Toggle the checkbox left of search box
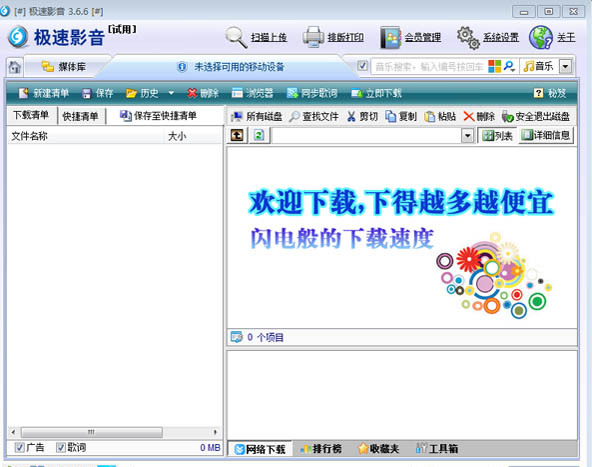Image resolution: width=592 pixels, height=467 pixels. pyautogui.click(x=362, y=66)
